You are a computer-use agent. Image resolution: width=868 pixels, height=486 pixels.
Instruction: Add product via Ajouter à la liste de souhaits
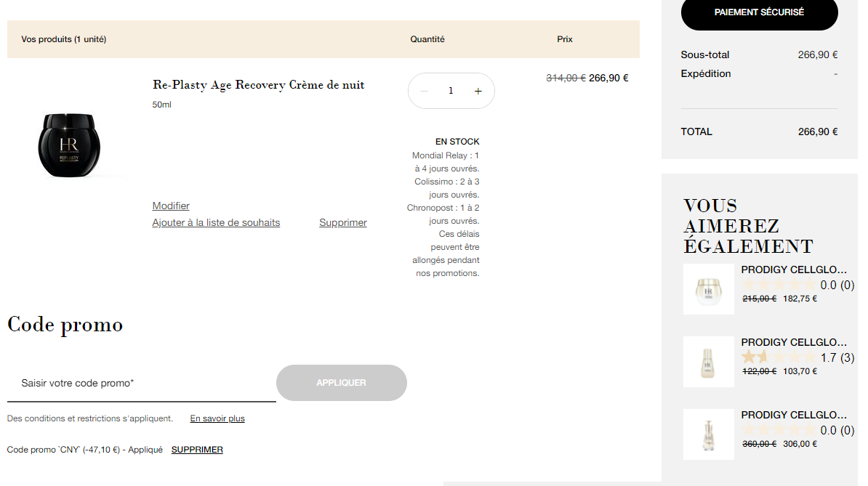click(217, 222)
